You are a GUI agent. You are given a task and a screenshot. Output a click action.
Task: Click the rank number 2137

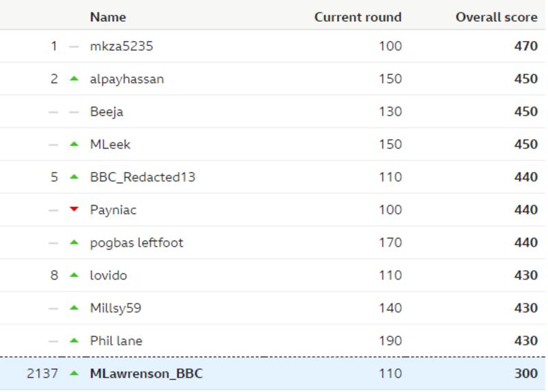pyautogui.click(x=42, y=373)
